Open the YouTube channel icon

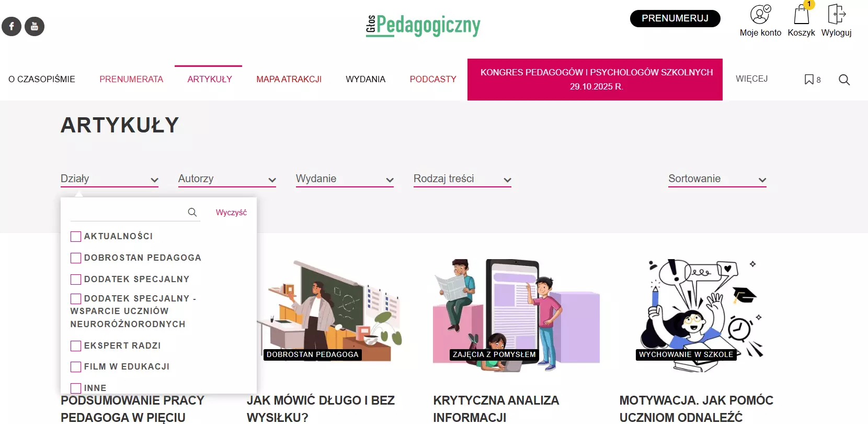point(35,26)
